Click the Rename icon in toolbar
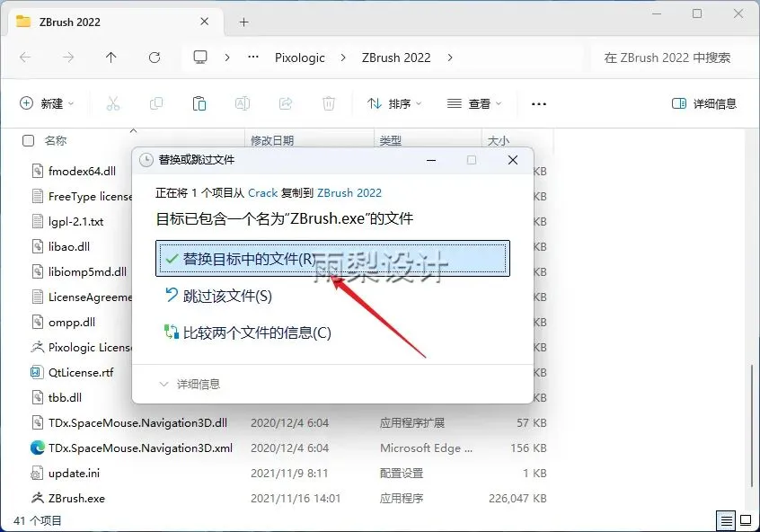Screen dimensions: 760x532 pos(243,103)
